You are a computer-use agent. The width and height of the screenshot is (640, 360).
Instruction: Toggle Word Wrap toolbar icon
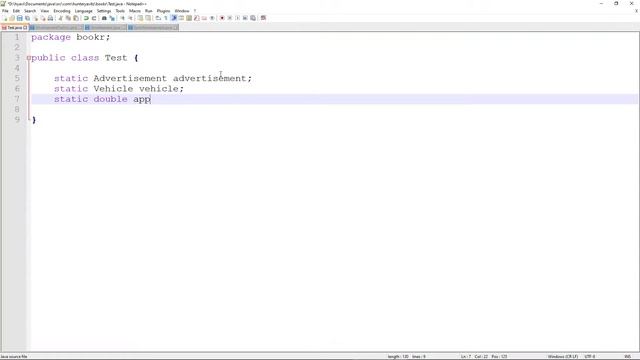[158, 18]
